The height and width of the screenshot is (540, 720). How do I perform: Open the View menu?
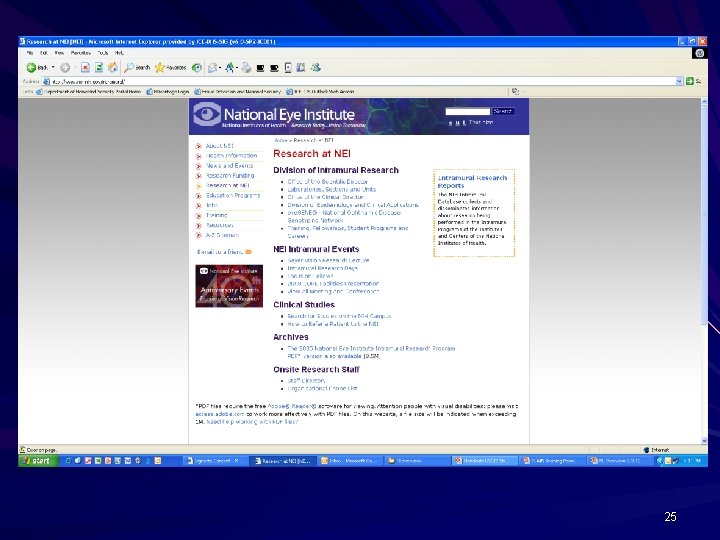coord(59,53)
